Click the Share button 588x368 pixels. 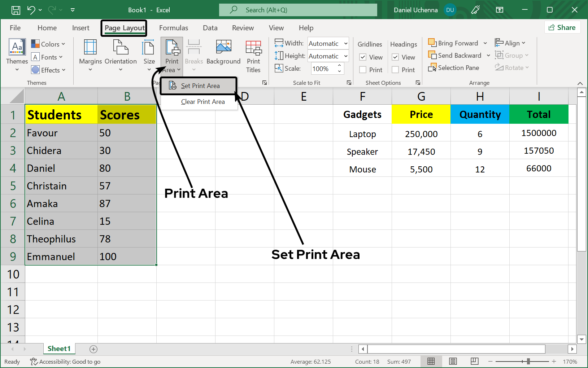[x=562, y=27]
